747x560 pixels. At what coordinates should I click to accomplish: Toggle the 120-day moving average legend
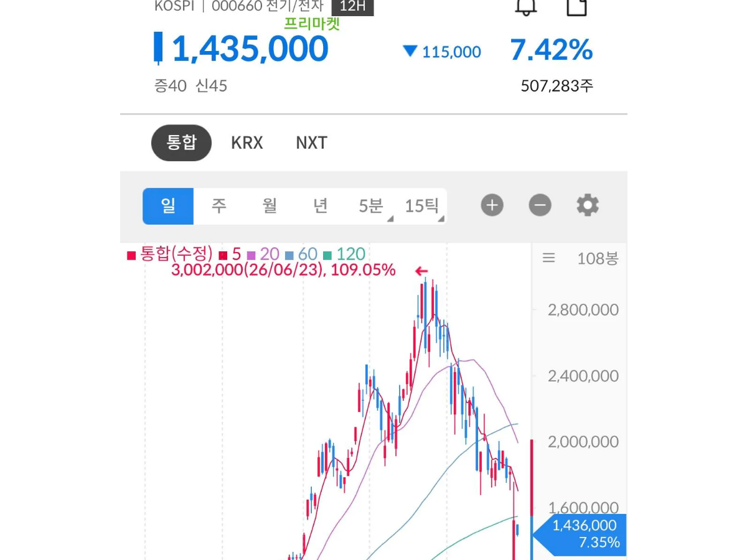(x=344, y=254)
